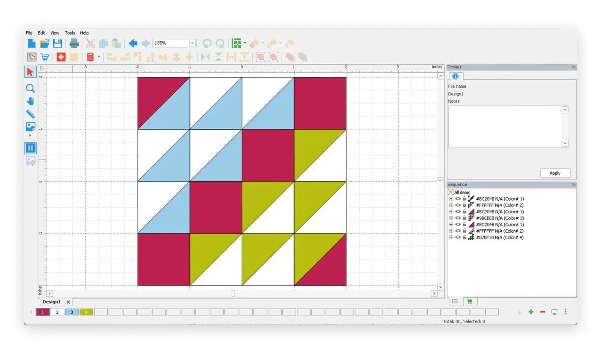
Task: Hide the #9BCBEB item using eye icon
Action: [458, 218]
